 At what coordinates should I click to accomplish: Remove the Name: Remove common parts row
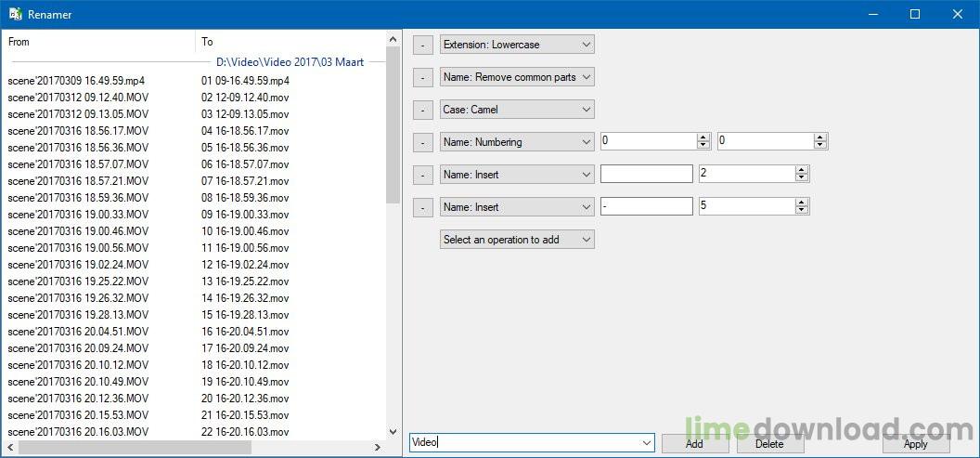[x=422, y=78]
